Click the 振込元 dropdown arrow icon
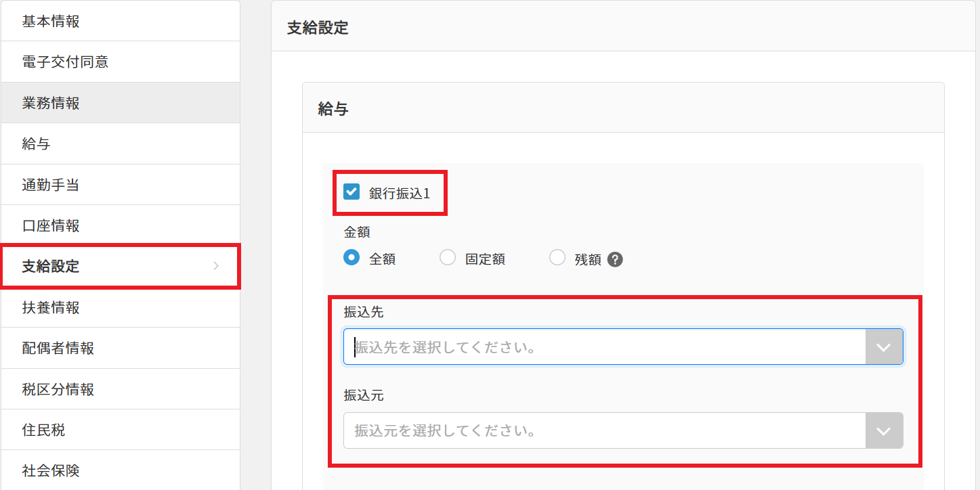The height and width of the screenshot is (490, 980). click(x=885, y=430)
